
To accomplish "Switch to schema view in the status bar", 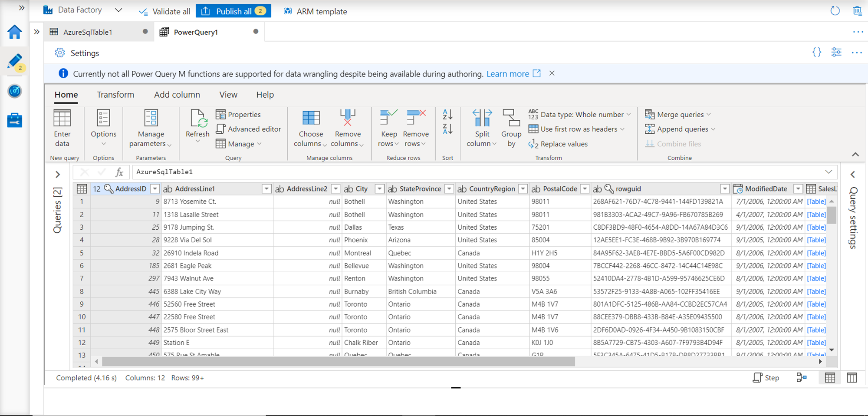I will click(852, 378).
